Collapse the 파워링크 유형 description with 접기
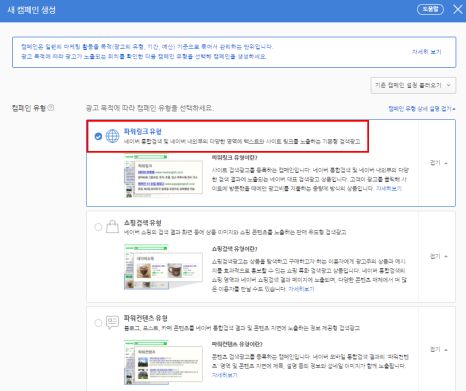This screenshot has height=391, width=466. (439, 163)
